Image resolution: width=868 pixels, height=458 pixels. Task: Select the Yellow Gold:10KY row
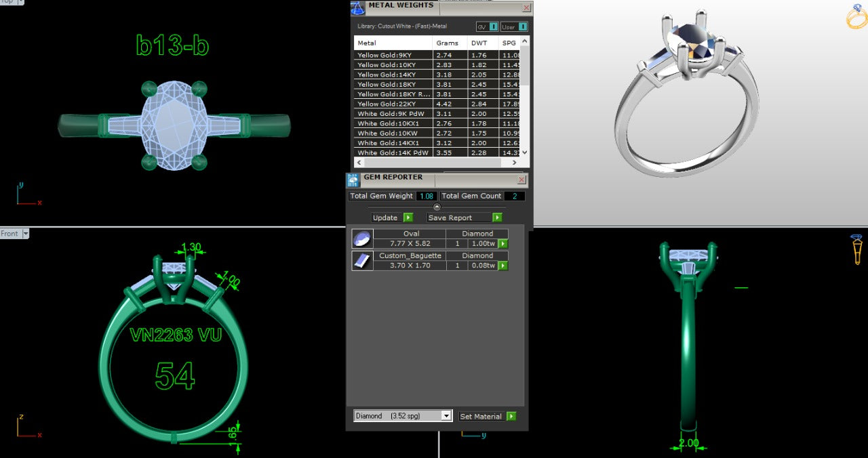(x=437, y=65)
